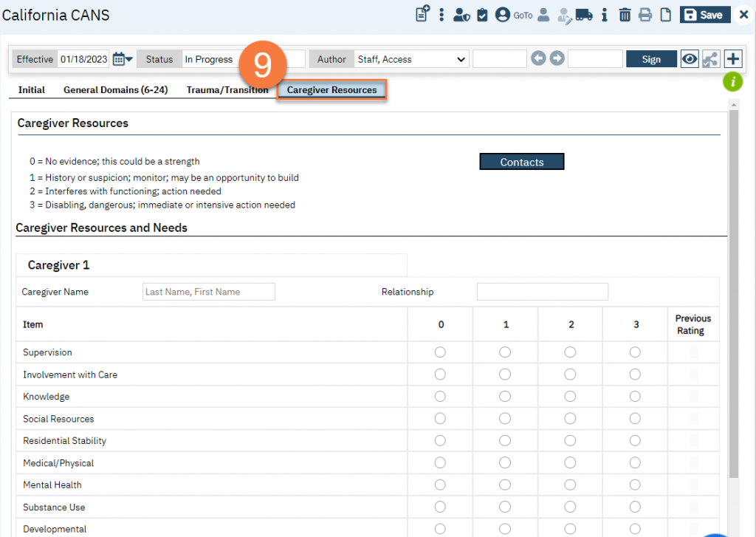The width and height of the screenshot is (756, 537).
Task: Click the trash can delete icon
Action: coord(625,15)
